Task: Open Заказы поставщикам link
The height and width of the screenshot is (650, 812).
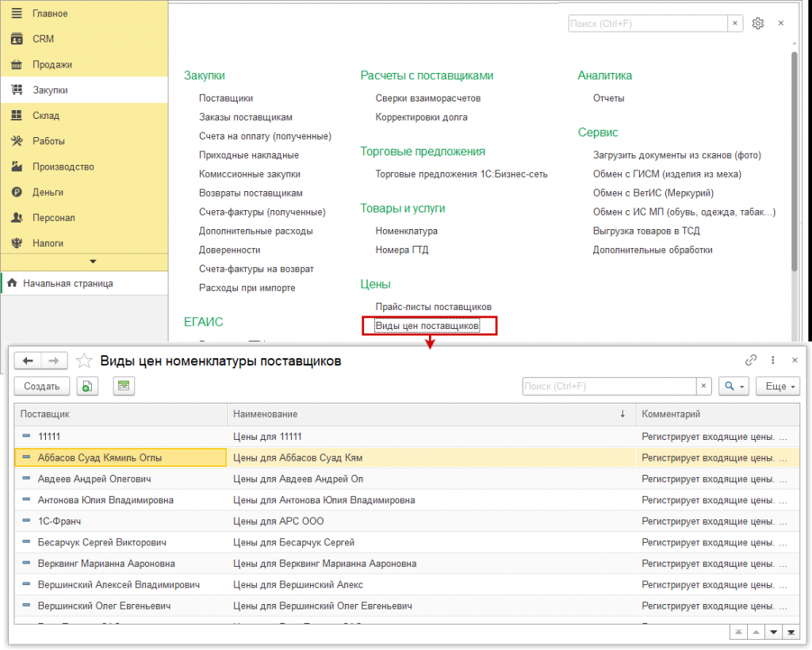Action: 246,117
